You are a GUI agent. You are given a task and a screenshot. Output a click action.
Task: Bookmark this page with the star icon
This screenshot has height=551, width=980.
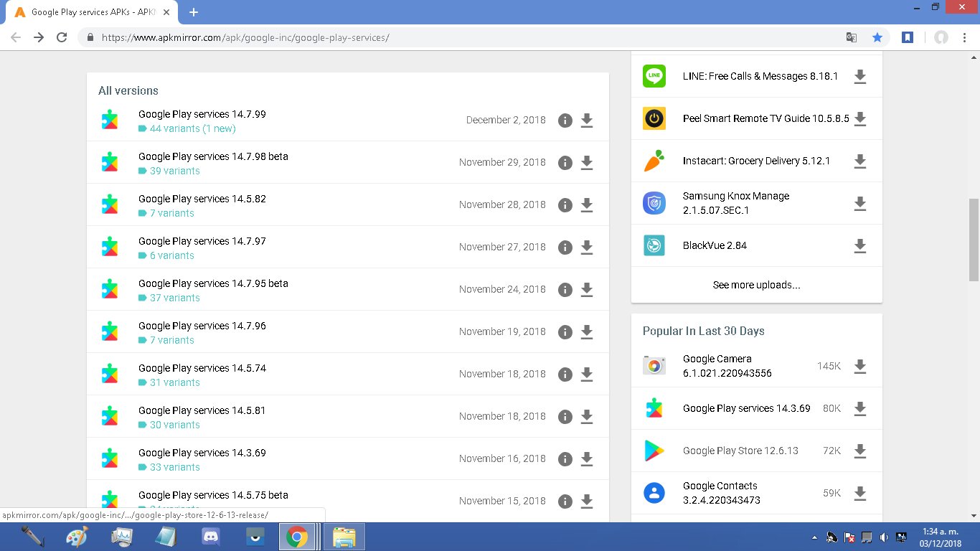click(x=877, y=37)
